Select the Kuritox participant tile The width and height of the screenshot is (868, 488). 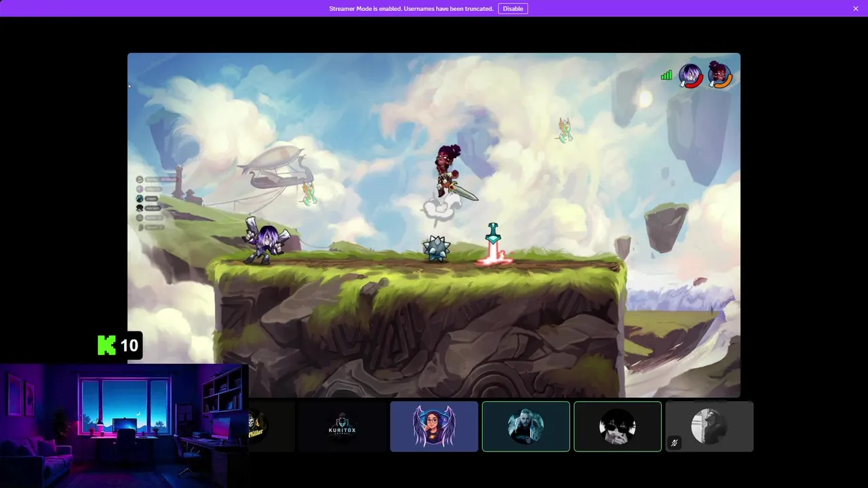[x=342, y=426]
